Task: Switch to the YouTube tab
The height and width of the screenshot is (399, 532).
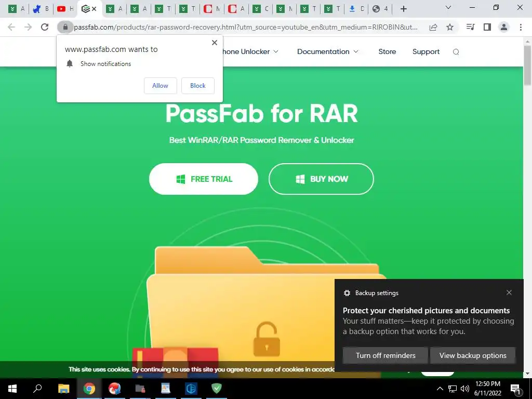Action: pos(65,9)
